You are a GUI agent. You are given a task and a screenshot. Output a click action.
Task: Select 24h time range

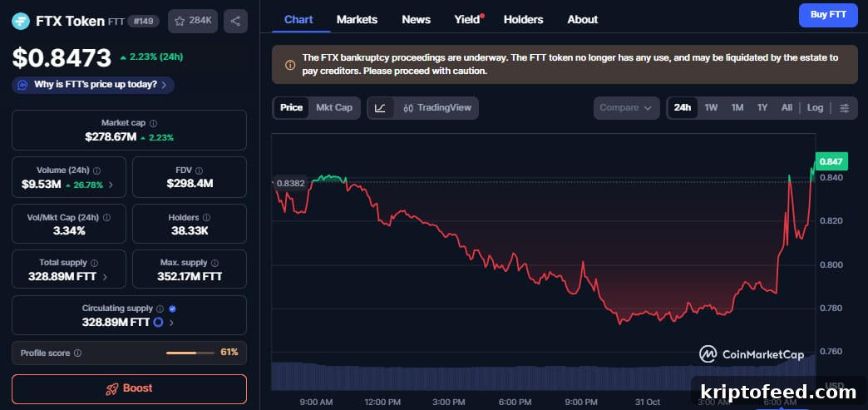pyautogui.click(x=682, y=107)
